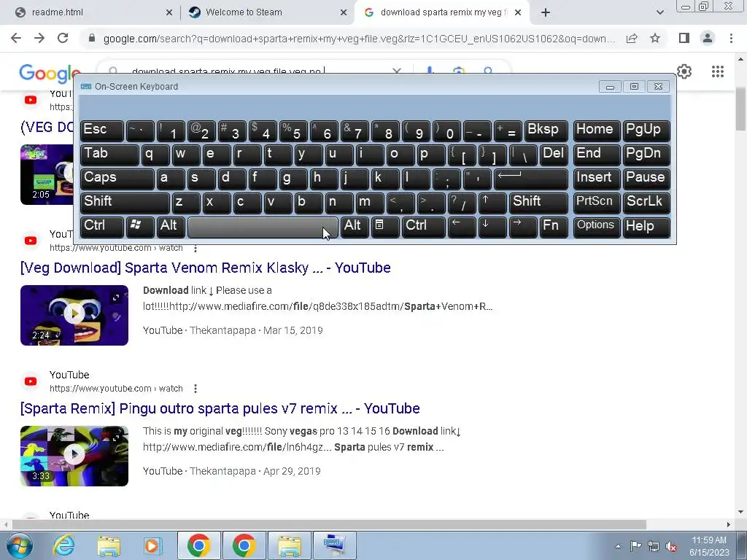Open the Google apps grid
Screen dimensions: 747x560
click(x=718, y=71)
